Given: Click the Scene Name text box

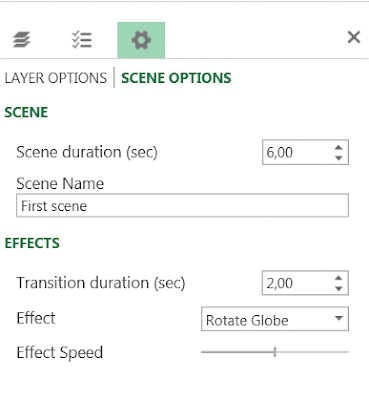Looking at the screenshot, I should point(182,206).
